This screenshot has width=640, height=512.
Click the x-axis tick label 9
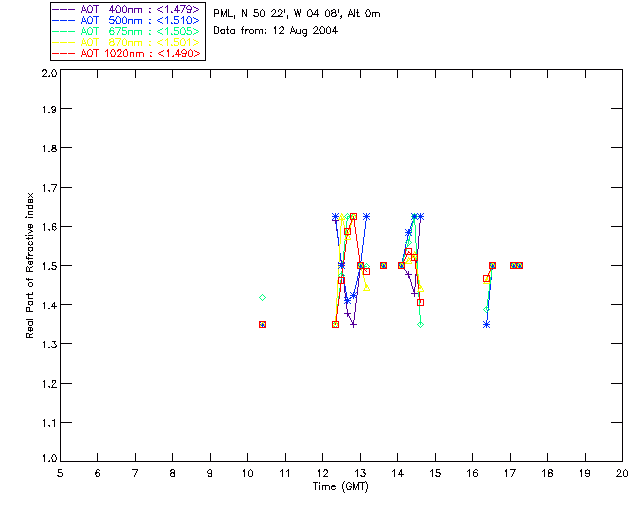(210, 473)
